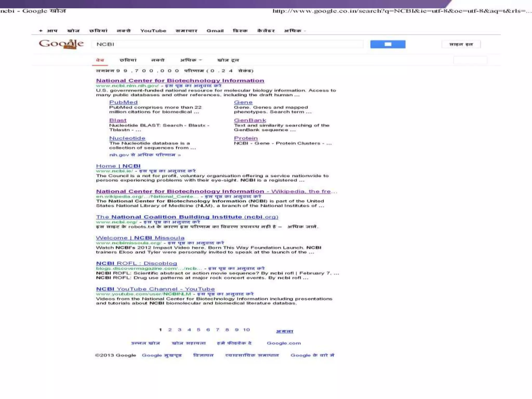
Task: Open Gmail in the top navigation bar
Action: pyautogui.click(x=215, y=31)
